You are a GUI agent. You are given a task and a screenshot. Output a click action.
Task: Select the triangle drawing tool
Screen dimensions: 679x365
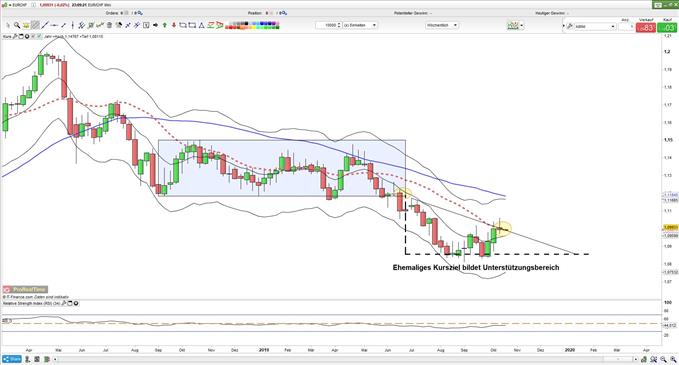[201, 26]
